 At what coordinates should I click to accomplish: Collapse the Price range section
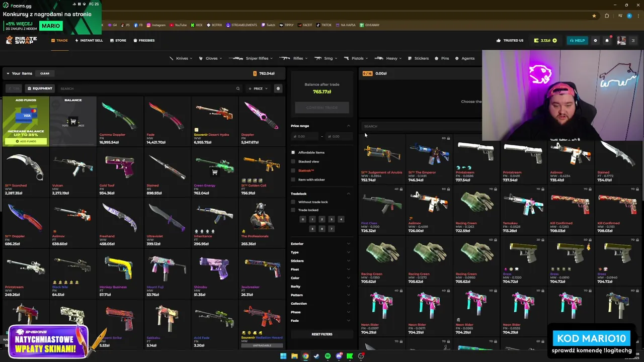[348, 126]
